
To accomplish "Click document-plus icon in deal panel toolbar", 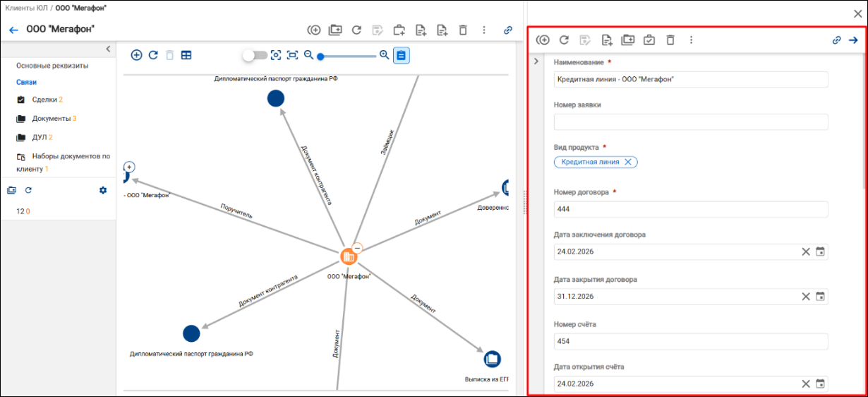I will point(606,40).
